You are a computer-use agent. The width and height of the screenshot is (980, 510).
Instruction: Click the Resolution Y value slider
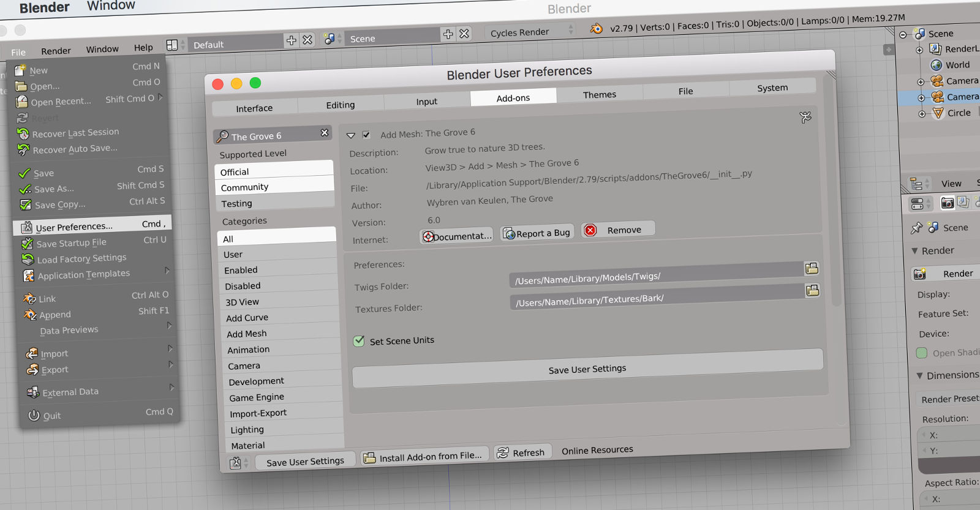point(950,450)
